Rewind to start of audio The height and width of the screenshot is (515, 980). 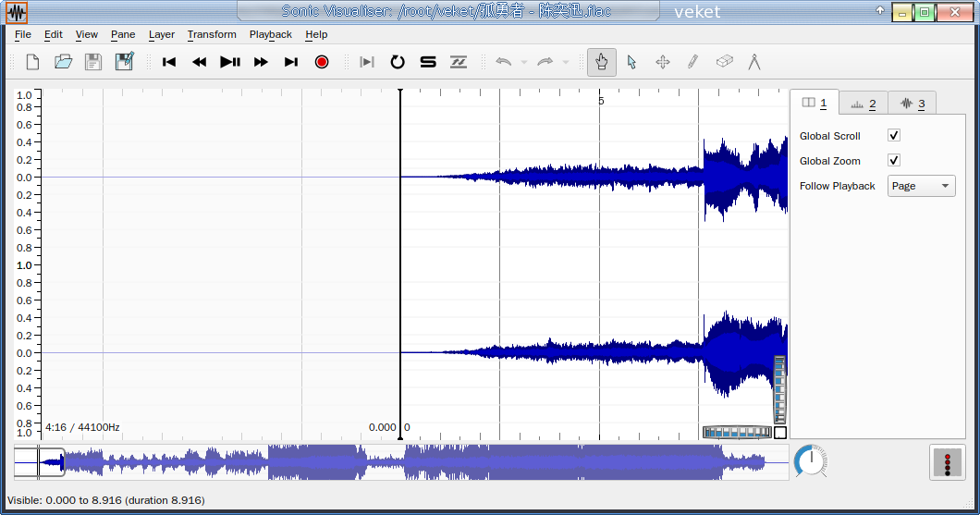click(x=169, y=62)
